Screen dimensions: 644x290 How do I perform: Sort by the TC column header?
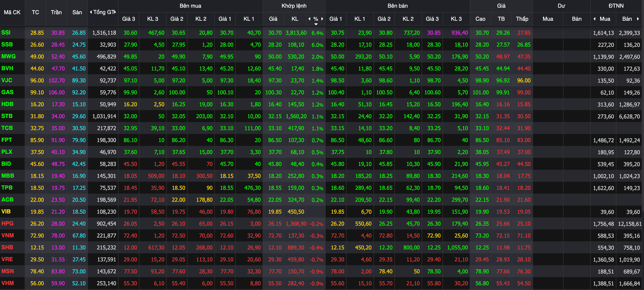35,12
